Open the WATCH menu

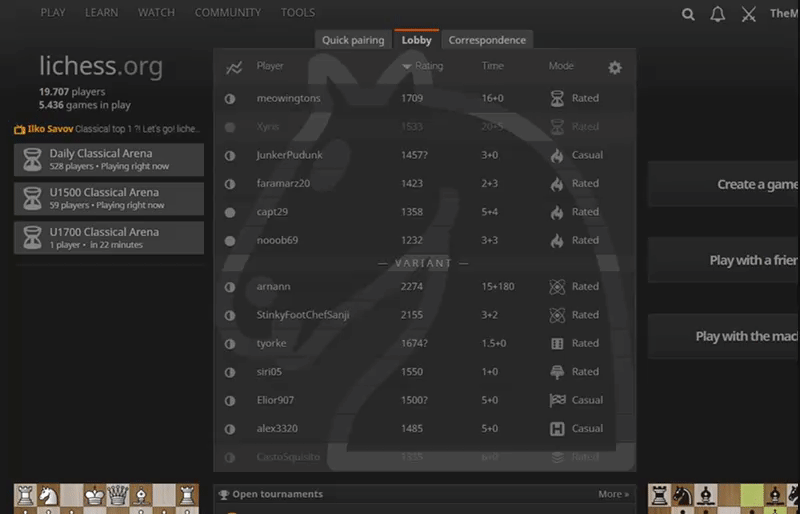point(156,13)
